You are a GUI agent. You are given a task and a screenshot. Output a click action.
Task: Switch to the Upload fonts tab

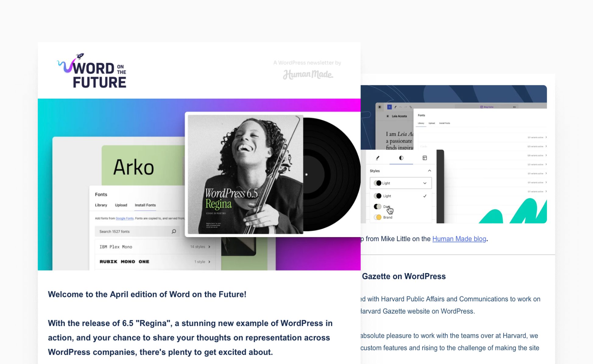pyautogui.click(x=121, y=205)
